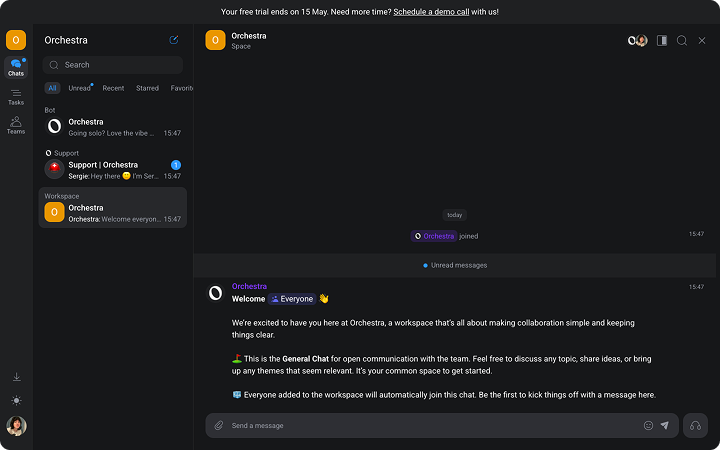Open the user profile avatar in the sidebar
This screenshot has height=450, width=720.
(x=17, y=426)
